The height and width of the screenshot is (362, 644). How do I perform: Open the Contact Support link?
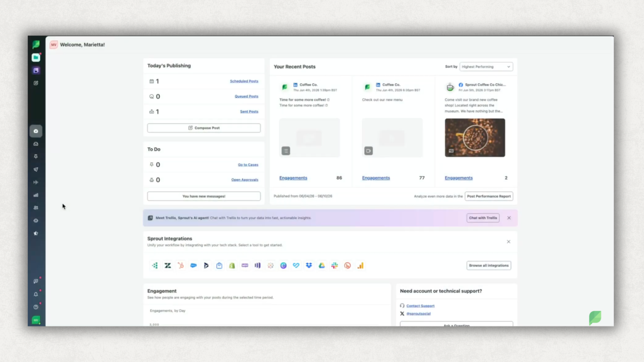coord(420,306)
